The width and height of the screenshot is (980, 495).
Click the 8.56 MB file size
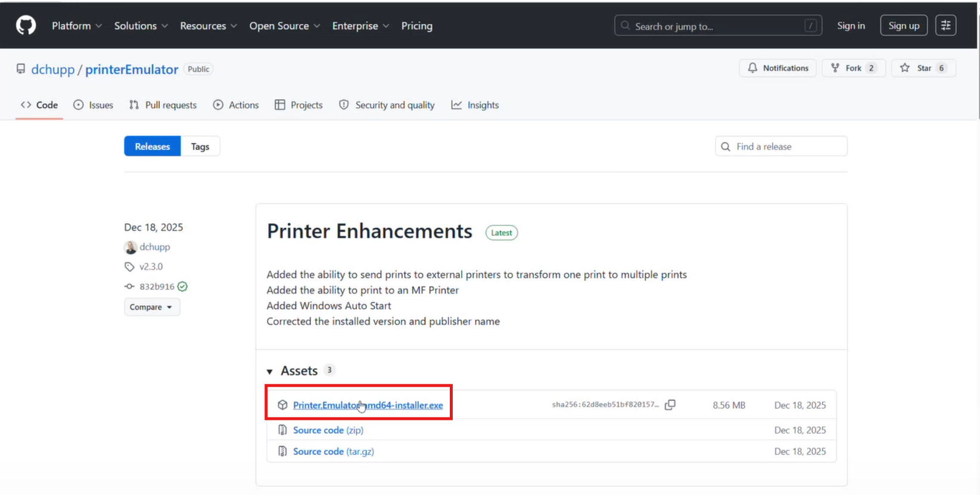pos(729,405)
